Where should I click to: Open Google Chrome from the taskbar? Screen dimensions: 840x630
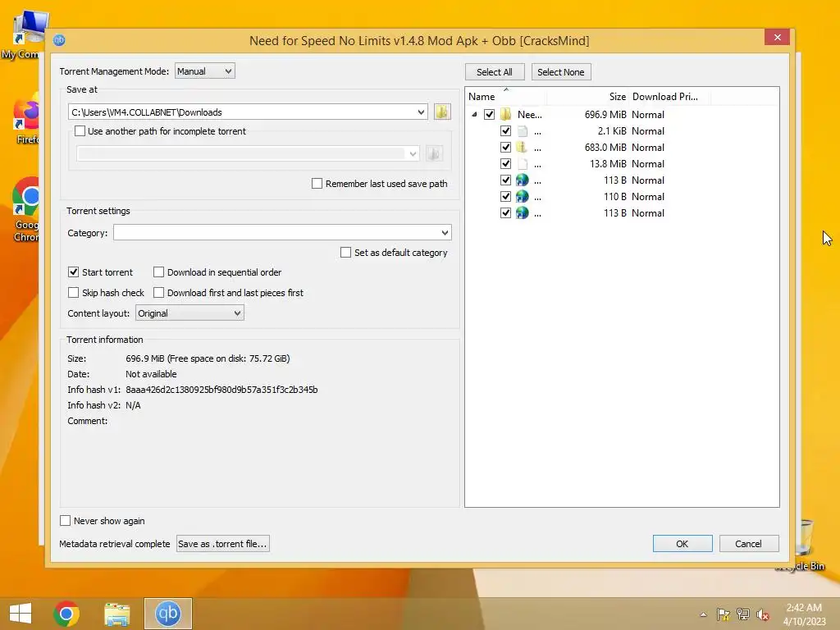66,614
